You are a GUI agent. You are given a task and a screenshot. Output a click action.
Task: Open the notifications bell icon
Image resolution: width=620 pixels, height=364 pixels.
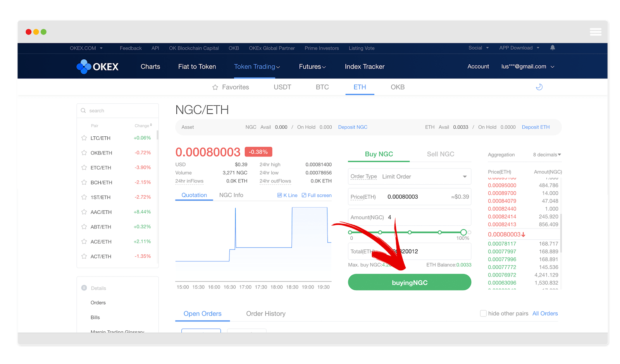(x=553, y=48)
